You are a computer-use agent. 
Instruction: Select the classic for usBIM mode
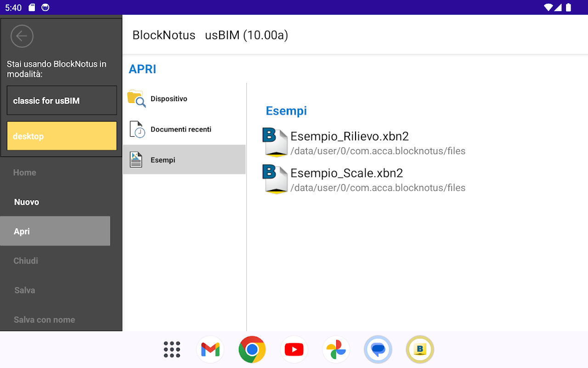point(62,100)
